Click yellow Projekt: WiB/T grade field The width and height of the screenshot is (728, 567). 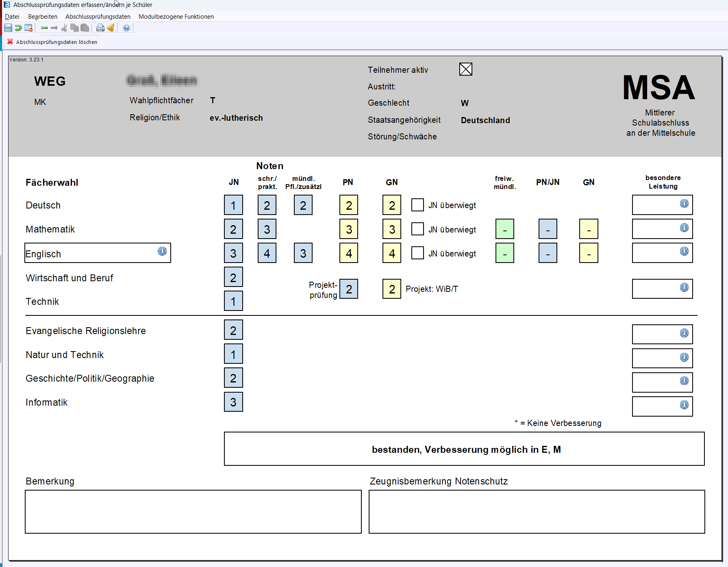click(x=392, y=289)
